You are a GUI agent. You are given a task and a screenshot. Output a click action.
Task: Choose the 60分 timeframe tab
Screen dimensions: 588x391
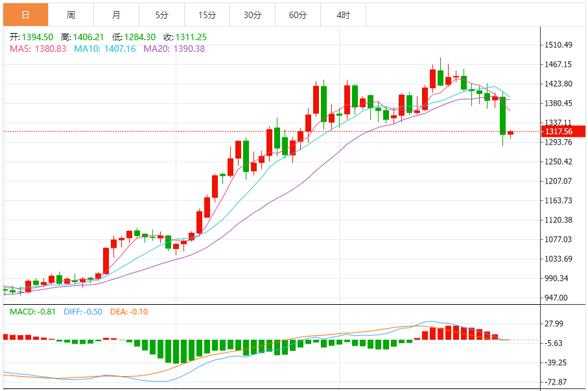[x=298, y=14]
